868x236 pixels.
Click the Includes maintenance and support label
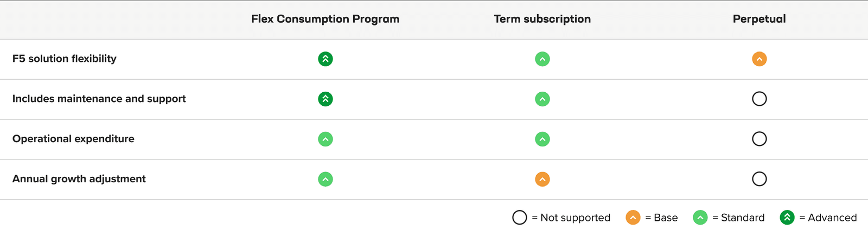click(x=99, y=99)
